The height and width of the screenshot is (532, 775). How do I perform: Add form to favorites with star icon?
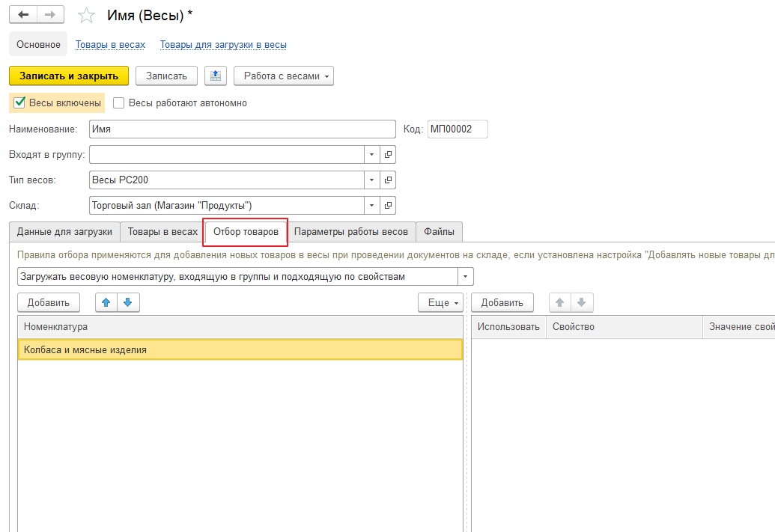pos(87,15)
